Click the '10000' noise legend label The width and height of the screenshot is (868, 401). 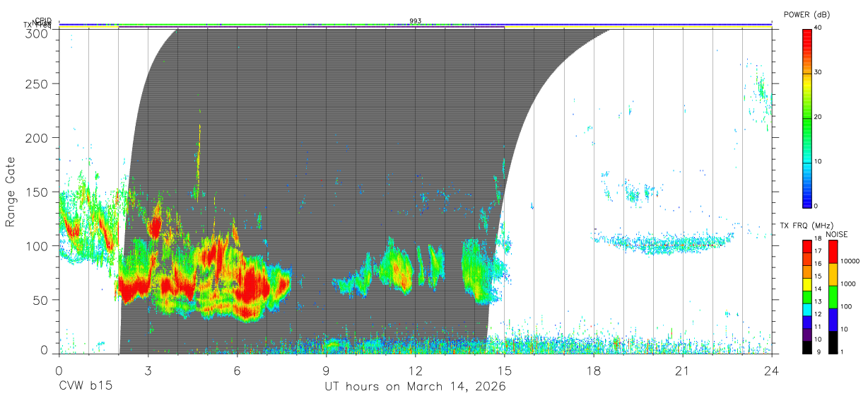[850, 261]
